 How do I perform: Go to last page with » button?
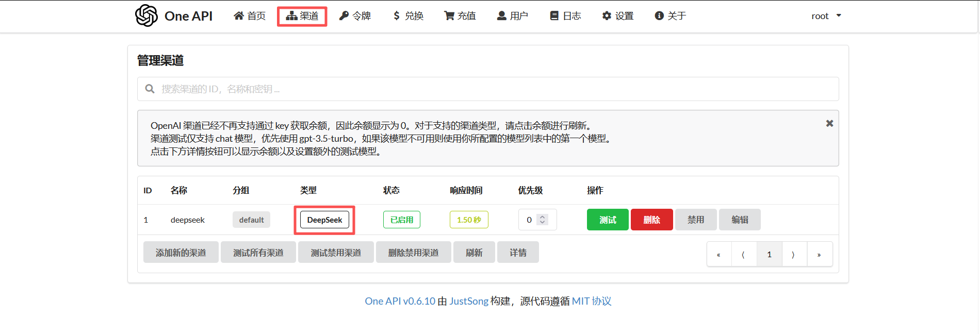[x=820, y=254]
